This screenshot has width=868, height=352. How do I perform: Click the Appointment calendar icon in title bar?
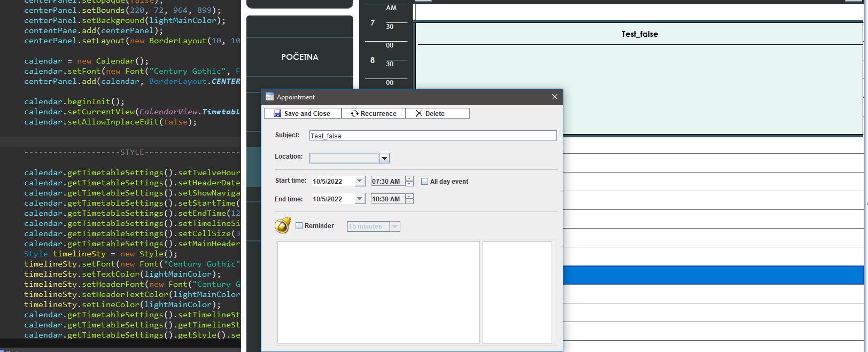click(270, 97)
